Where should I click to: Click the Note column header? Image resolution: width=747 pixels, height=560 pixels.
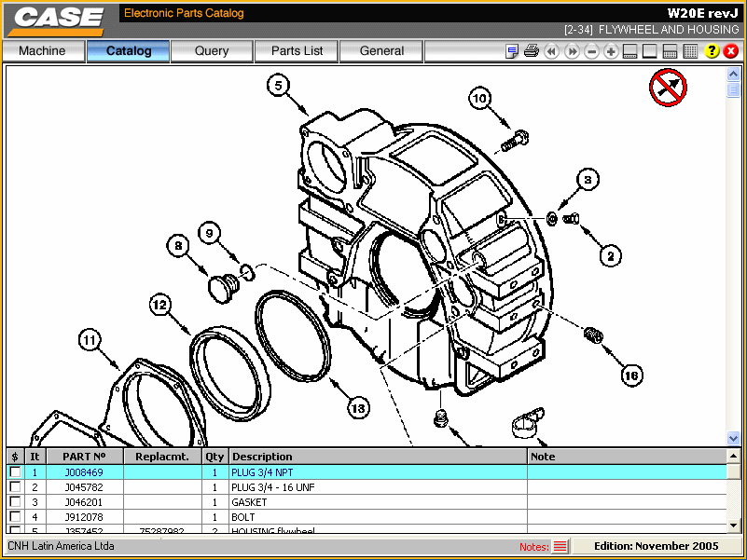coord(628,457)
